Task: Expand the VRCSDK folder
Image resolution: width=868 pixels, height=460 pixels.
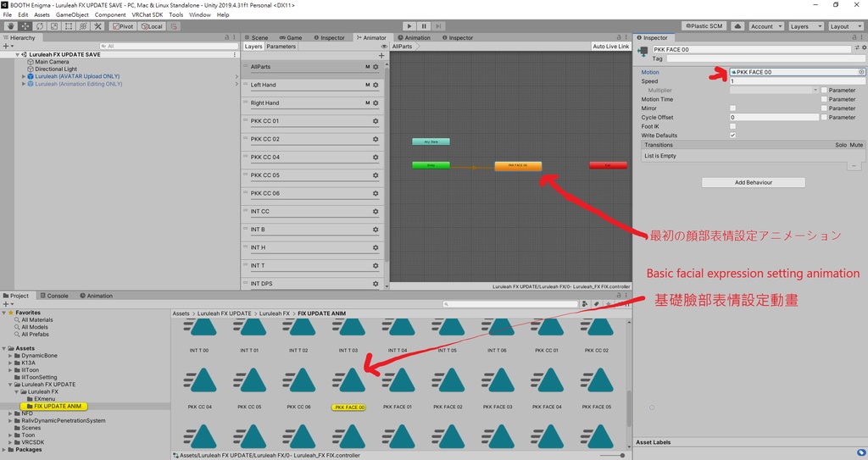Action: (10, 442)
